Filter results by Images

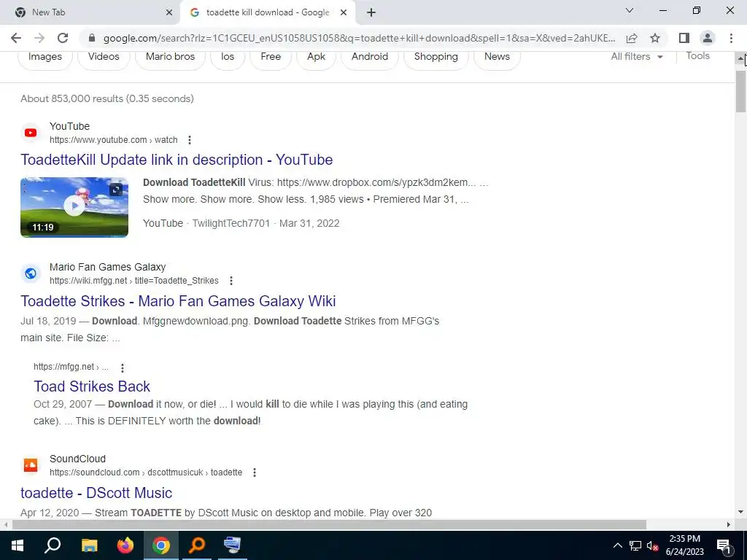pyautogui.click(x=45, y=57)
